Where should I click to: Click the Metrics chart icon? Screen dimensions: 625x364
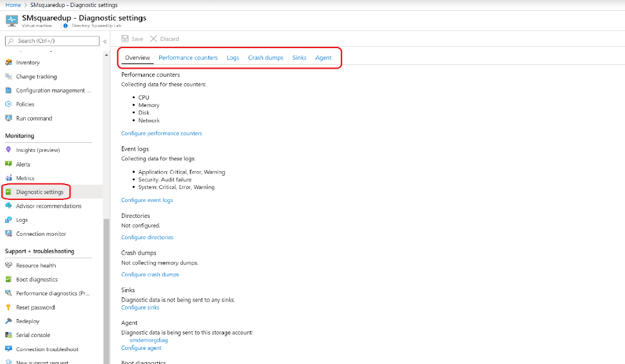coord(8,178)
